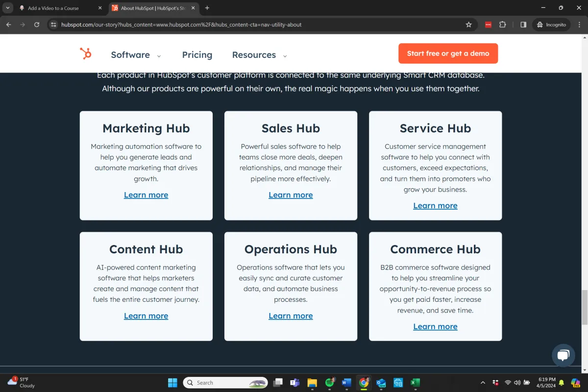Learn more about Service Hub
The height and width of the screenshot is (392, 588).
point(435,205)
